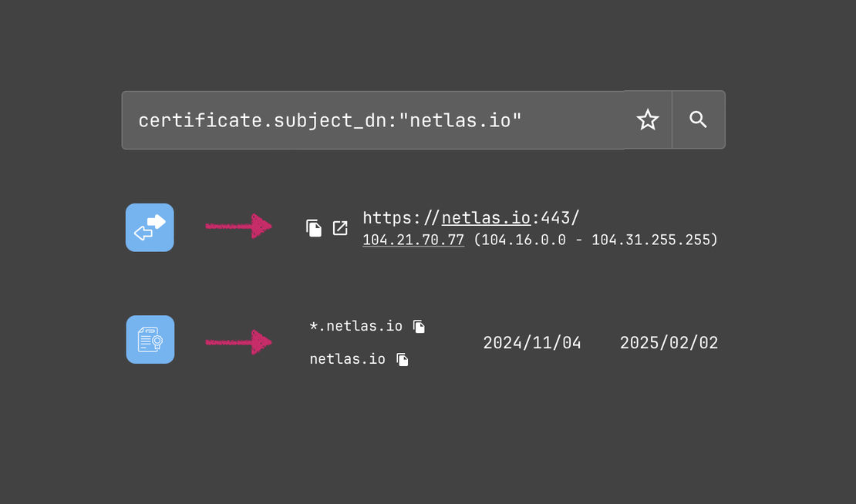Copy the URL using the copy icon
The height and width of the screenshot is (504, 856).
click(314, 227)
